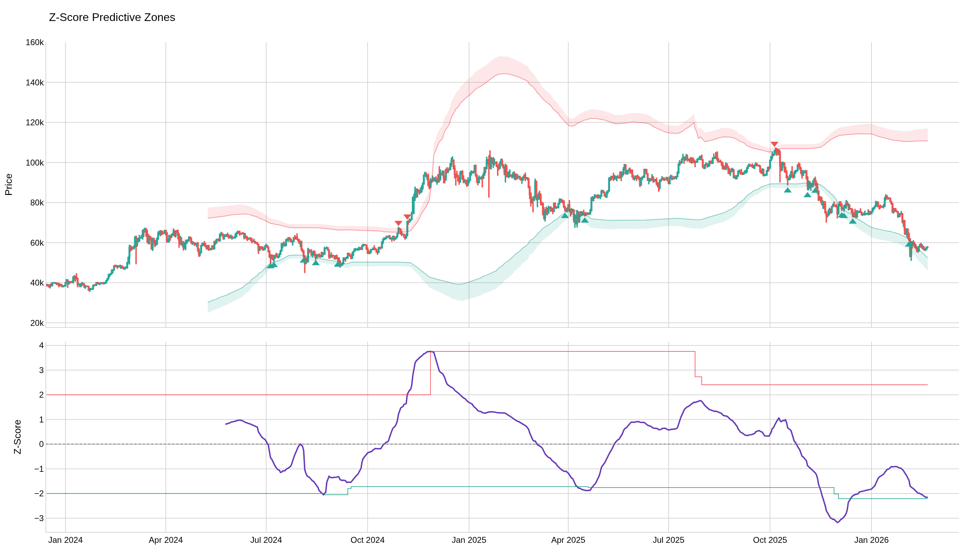Click the red sell triangle near October 2025
Viewport: 980px width, 560px height.
tap(774, 144)
